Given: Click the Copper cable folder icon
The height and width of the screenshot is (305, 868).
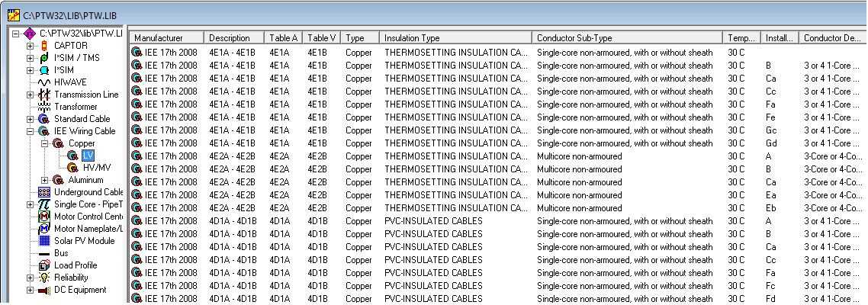Looking at the screenshot, I should [58, 143].
